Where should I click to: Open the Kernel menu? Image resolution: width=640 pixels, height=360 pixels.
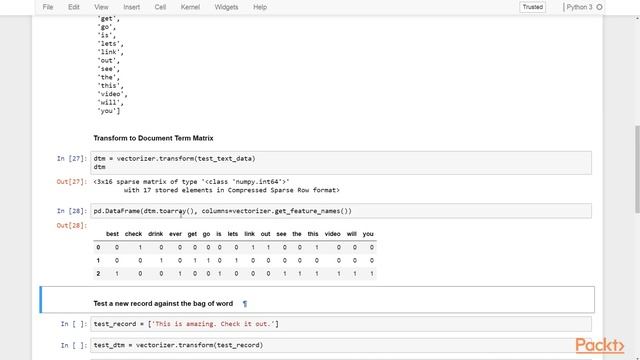190,7
